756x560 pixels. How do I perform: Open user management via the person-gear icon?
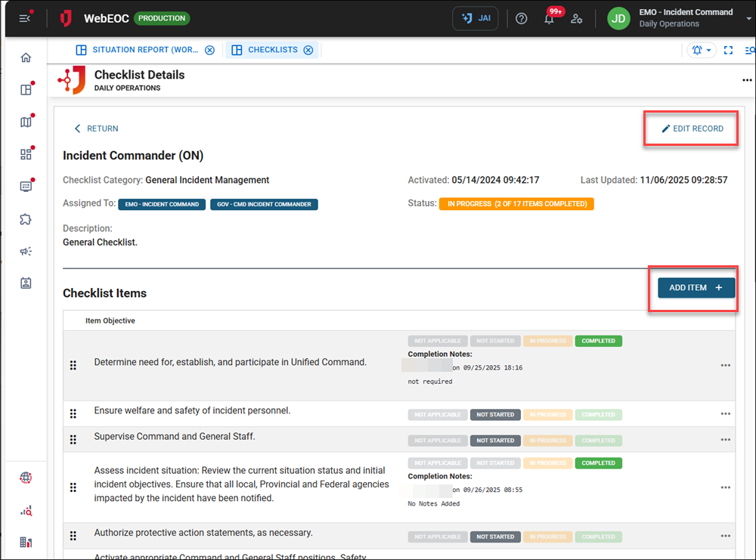[x=576, y=17]
